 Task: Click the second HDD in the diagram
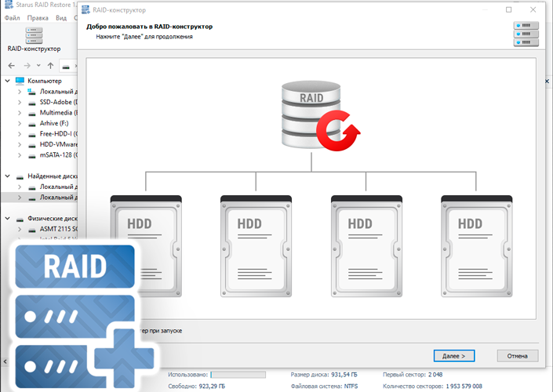(x=256, y=246)
